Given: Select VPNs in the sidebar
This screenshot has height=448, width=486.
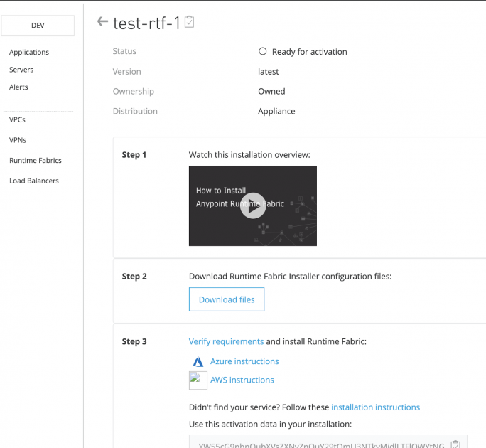Looking at the screenshot, I should click(x=18, y=140).
